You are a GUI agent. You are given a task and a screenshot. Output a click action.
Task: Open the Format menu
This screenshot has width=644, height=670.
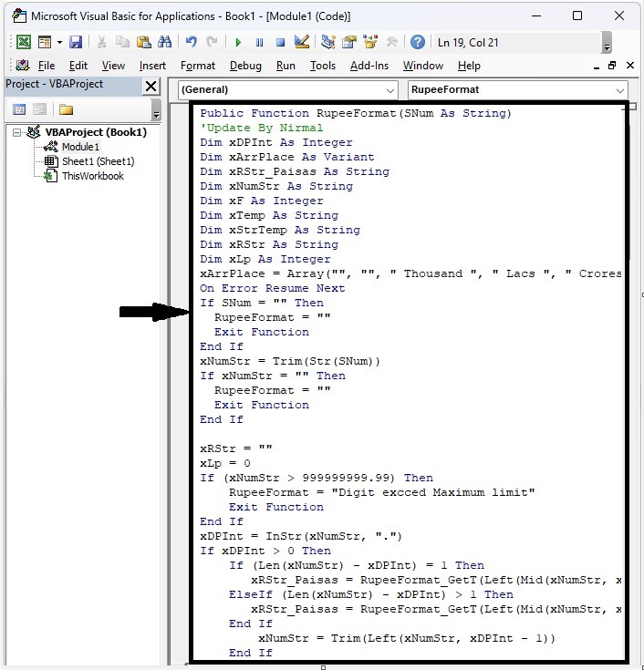click(x=198, y=66)
